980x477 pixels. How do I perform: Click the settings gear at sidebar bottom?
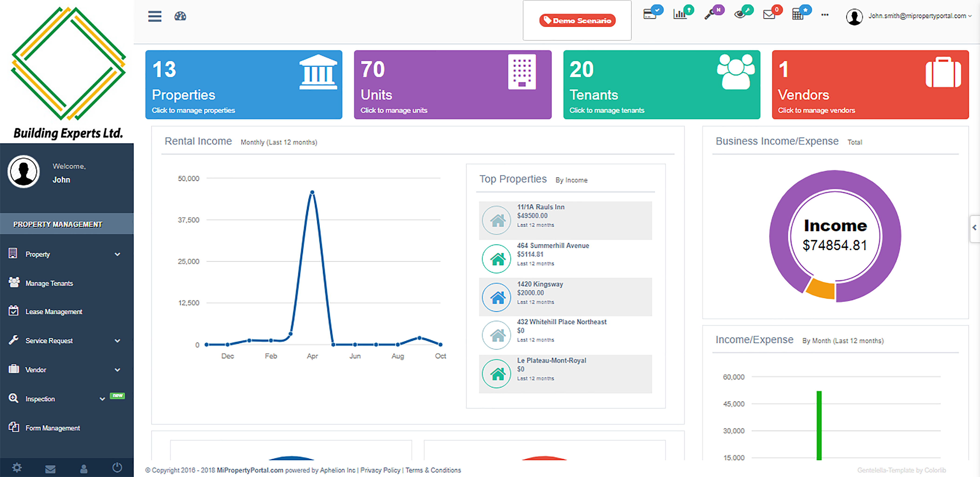coord(17,467)
